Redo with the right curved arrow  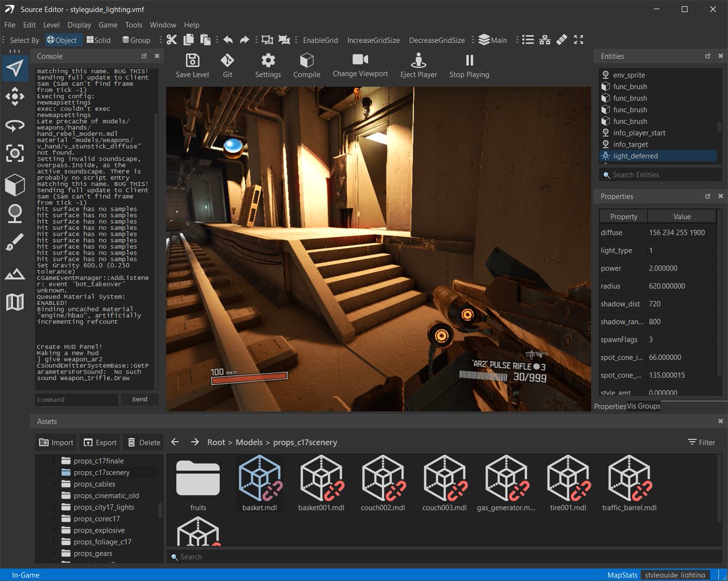(x=244, y=40)
